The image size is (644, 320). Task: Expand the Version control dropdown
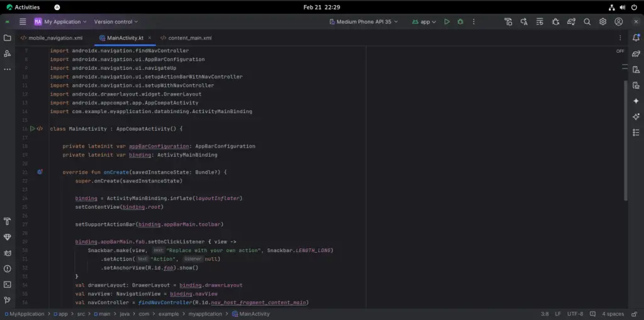click(116, 22)
